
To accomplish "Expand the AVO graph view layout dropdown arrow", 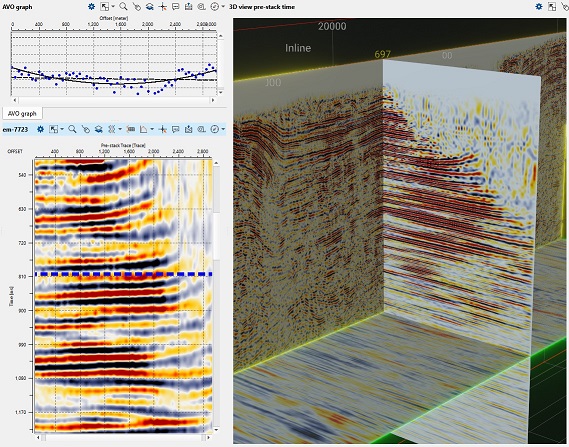I will tap(113, 7).
